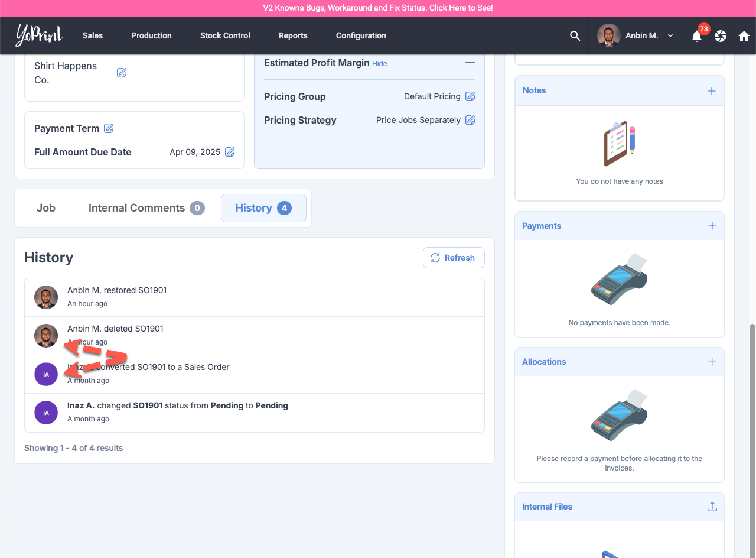This screenshot has height=558, width=756.
Task: Collapse the Estimated Profit Margin section
Action: 470,63
